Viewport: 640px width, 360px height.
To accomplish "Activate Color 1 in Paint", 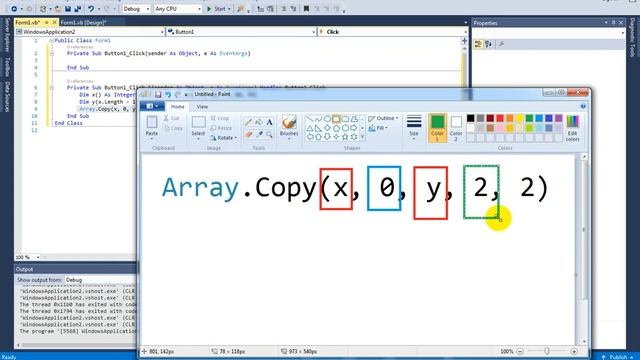I will (x=437, y=128).
